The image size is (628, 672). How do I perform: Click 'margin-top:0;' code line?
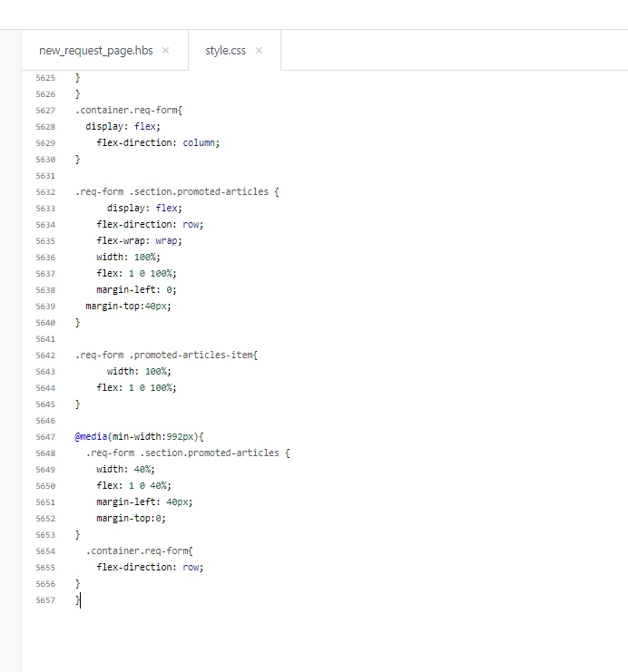(131, 518)
